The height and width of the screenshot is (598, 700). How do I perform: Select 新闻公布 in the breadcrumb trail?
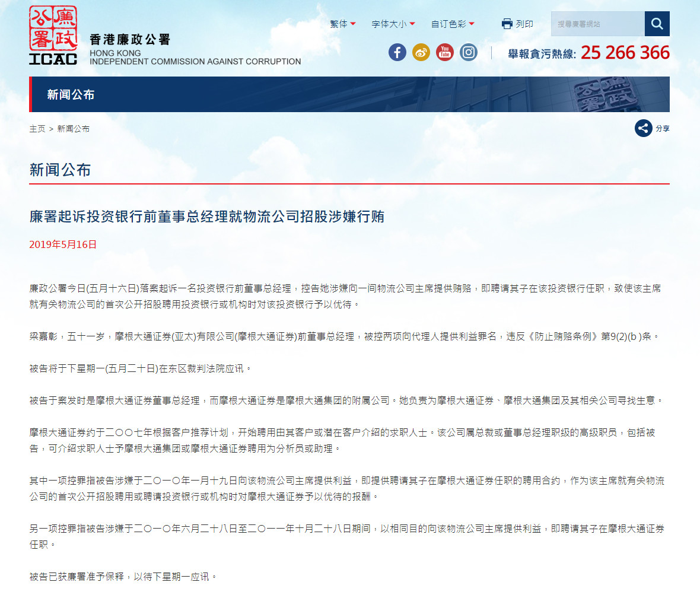74,129
